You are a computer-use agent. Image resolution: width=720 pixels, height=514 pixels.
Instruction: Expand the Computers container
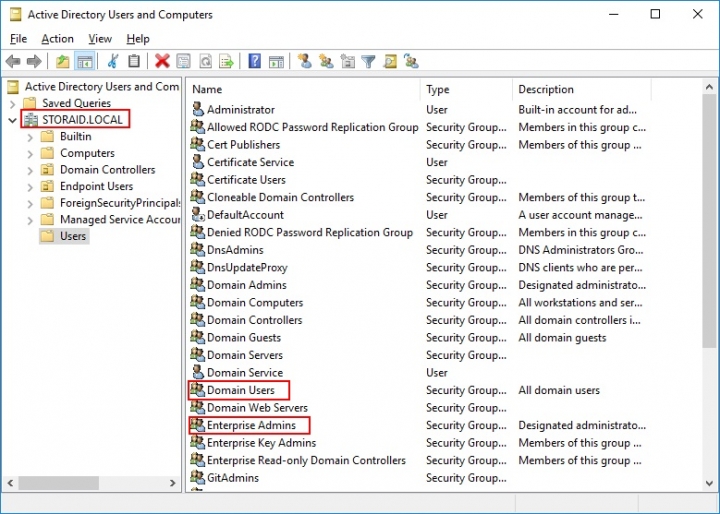[x=30, y=153]
